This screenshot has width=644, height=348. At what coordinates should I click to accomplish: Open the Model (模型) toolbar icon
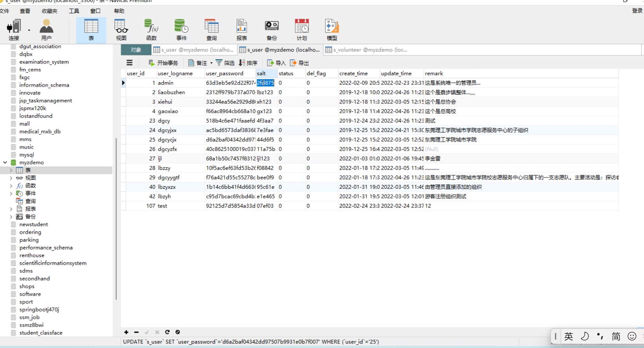(x=332, y=30)
